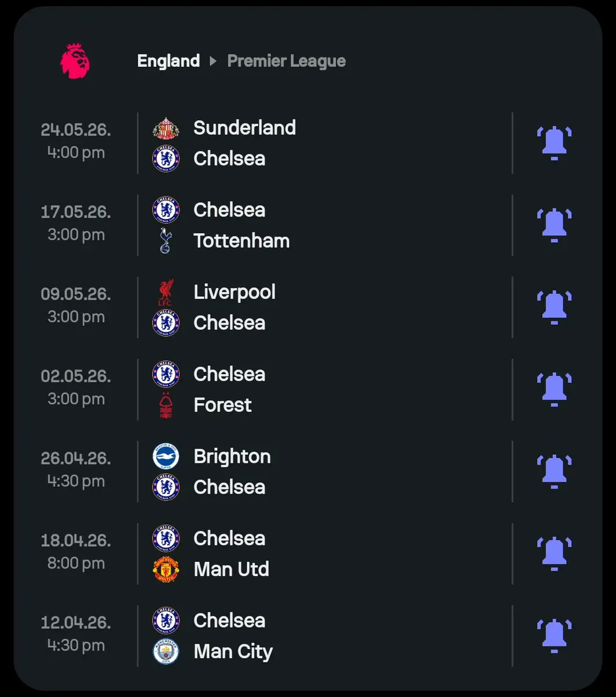
Task: Toggle notification bell for Sunderland vs Chelsea
Action: 554,142
